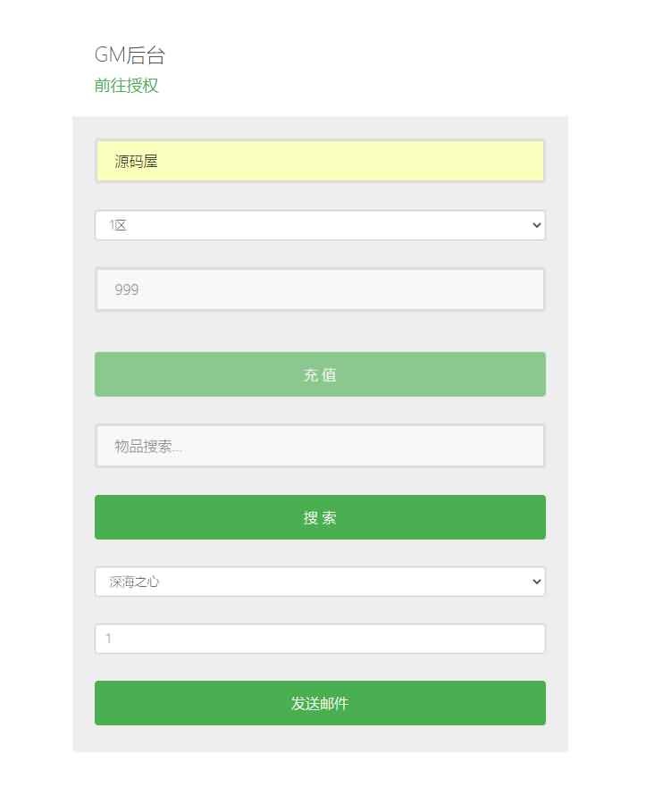Click the 深海之心 label inside item selector

[134, 582]
